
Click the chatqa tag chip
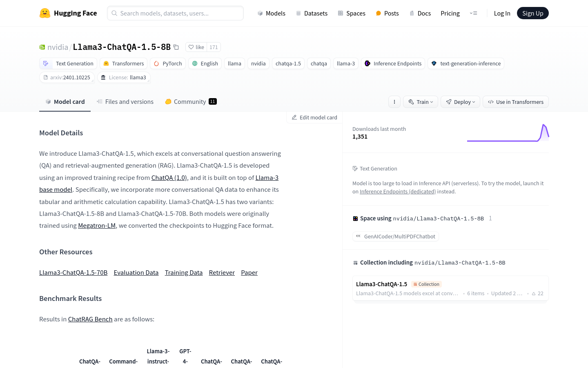click(x=319, y=63)
